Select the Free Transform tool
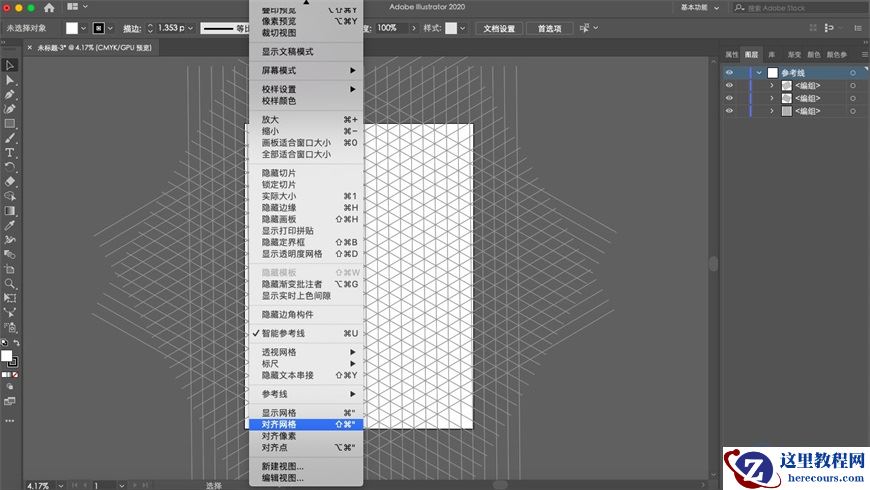The height and width of the screenshot is (490, 870). coord(9,298)
